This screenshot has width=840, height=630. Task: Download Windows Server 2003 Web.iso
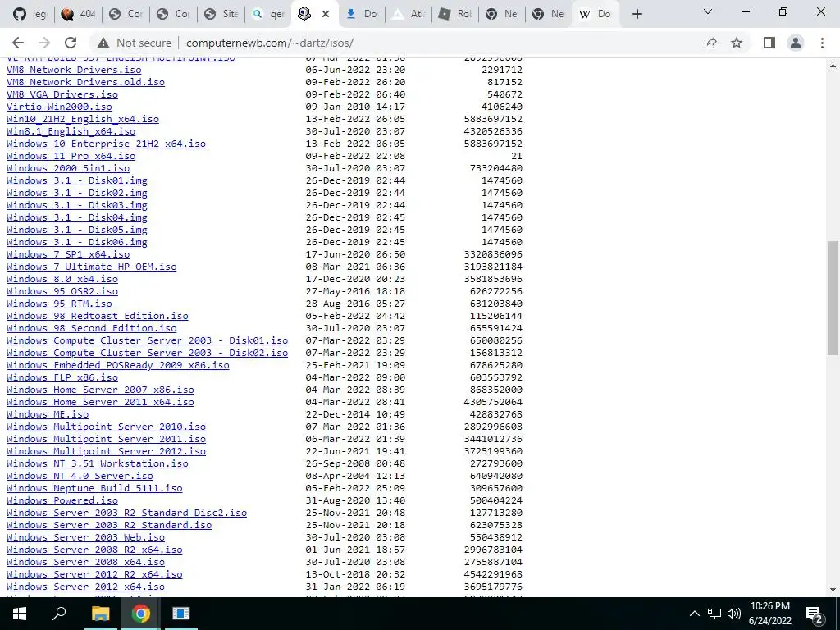(85, 538)
